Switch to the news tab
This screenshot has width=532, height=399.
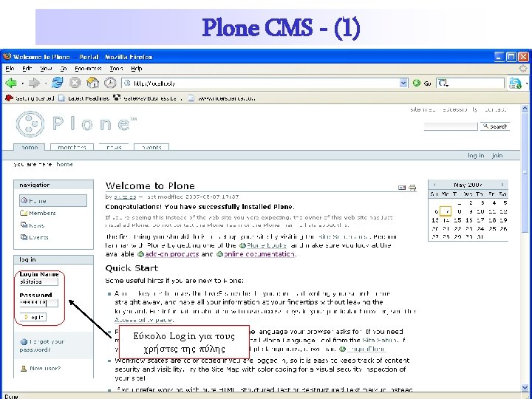pyautogui.click(x=114, y=147)
